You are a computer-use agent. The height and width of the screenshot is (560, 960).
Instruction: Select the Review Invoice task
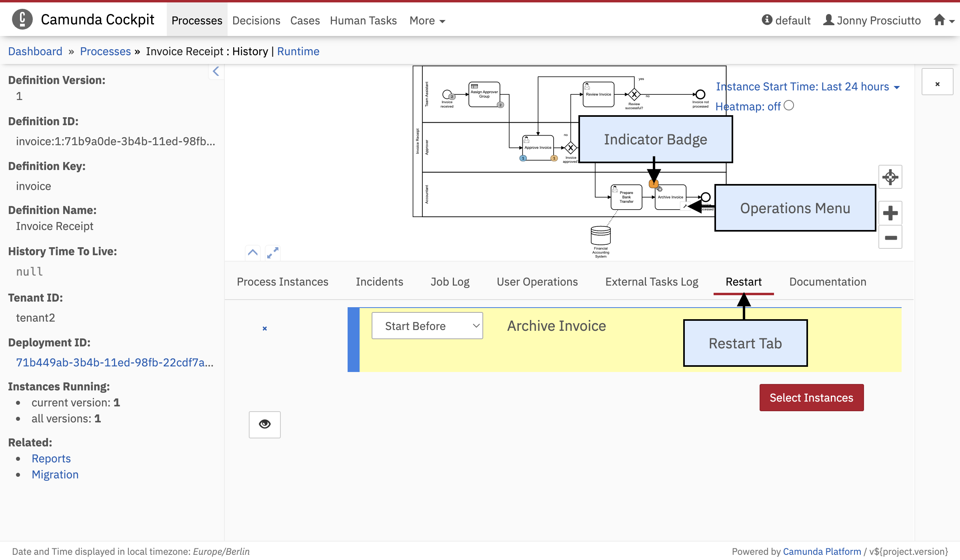[598, 94]
